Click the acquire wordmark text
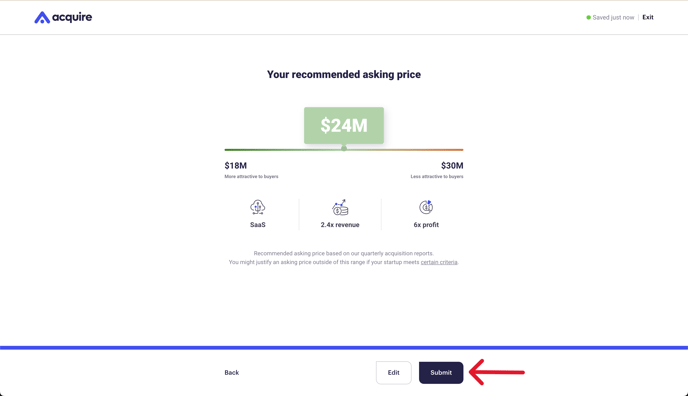The image size is (688, 396). pyautogui.click(x=72, y=18)
